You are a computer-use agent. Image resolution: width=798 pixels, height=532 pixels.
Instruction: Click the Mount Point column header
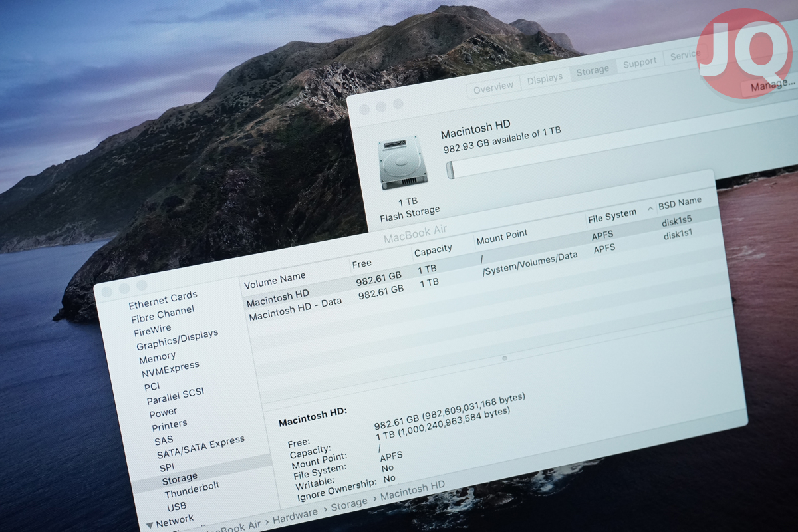501,236
